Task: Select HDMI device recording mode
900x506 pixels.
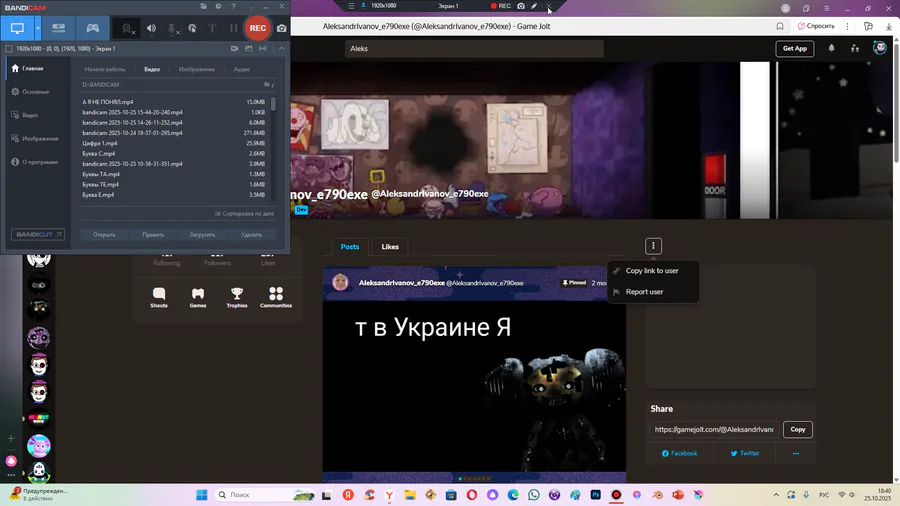Action: click(x=59, y=28)
